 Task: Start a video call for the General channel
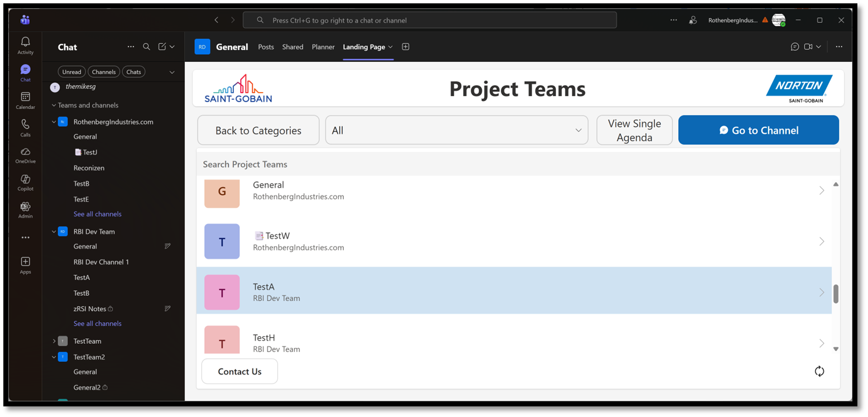[806, 46]
